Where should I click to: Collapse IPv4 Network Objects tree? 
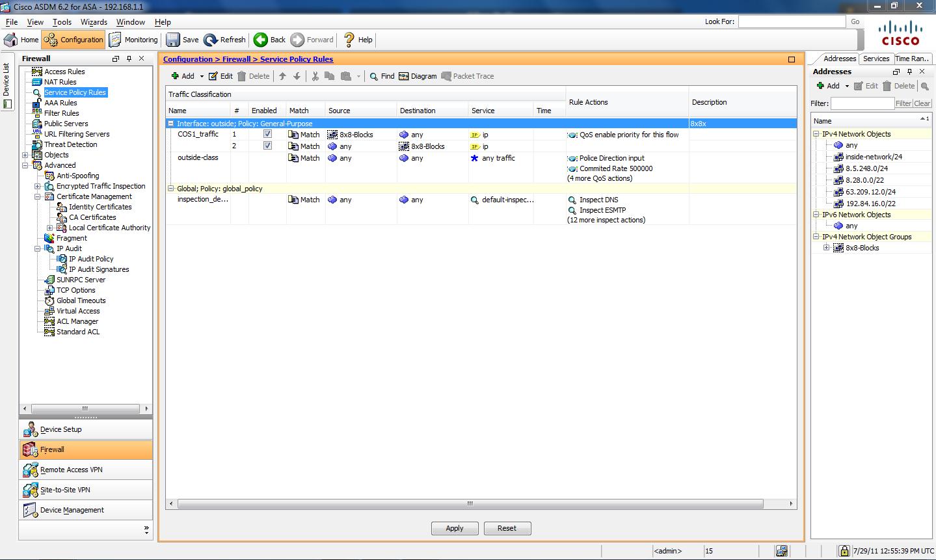tap(816, 134)
